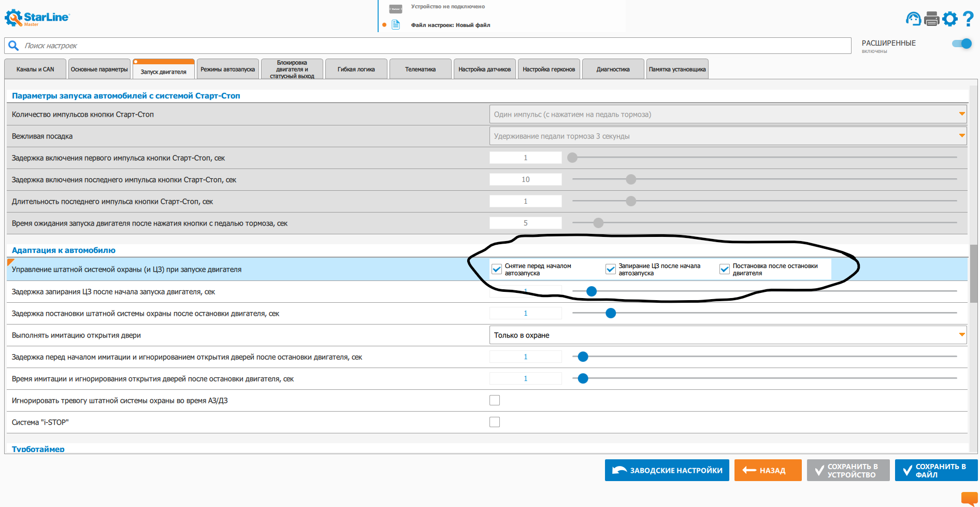Click value field showing 10 seconds
980x507 pixels.
click(526, 179)
